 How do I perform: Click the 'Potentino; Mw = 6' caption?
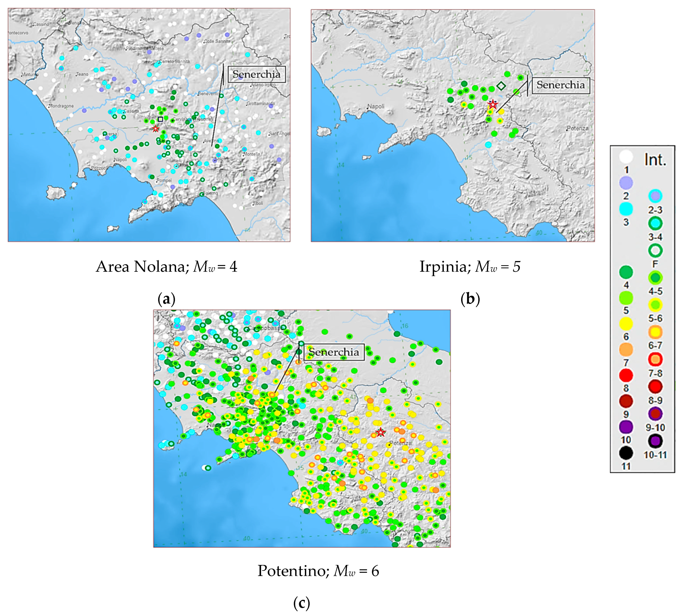coord(318,571)
